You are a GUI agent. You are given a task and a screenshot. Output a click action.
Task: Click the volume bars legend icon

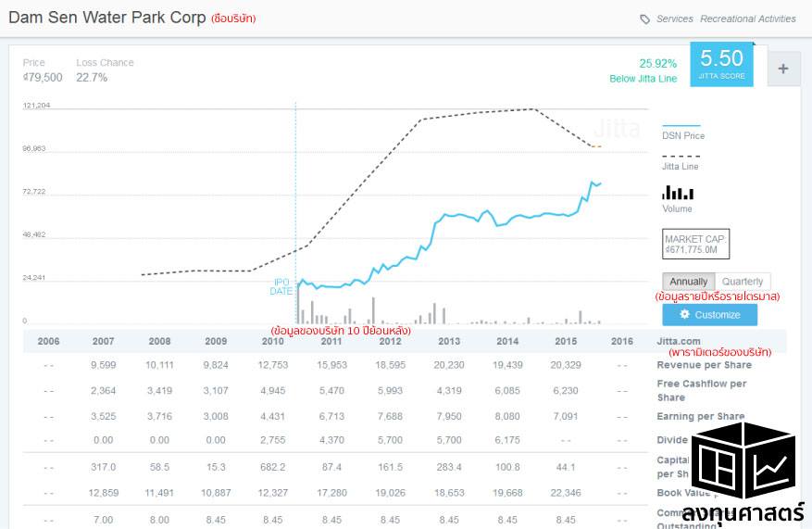678,193
